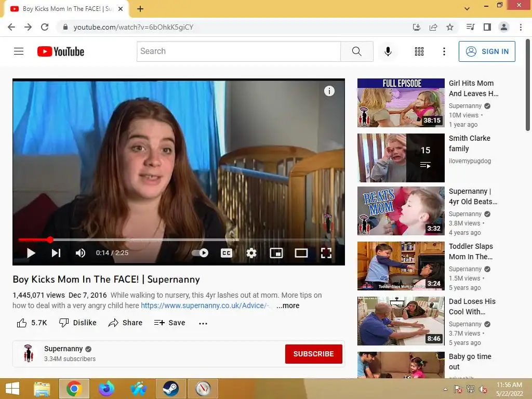Expand description with ...more
This screenshot has height=399, width=532.
[x=288, y=305]
